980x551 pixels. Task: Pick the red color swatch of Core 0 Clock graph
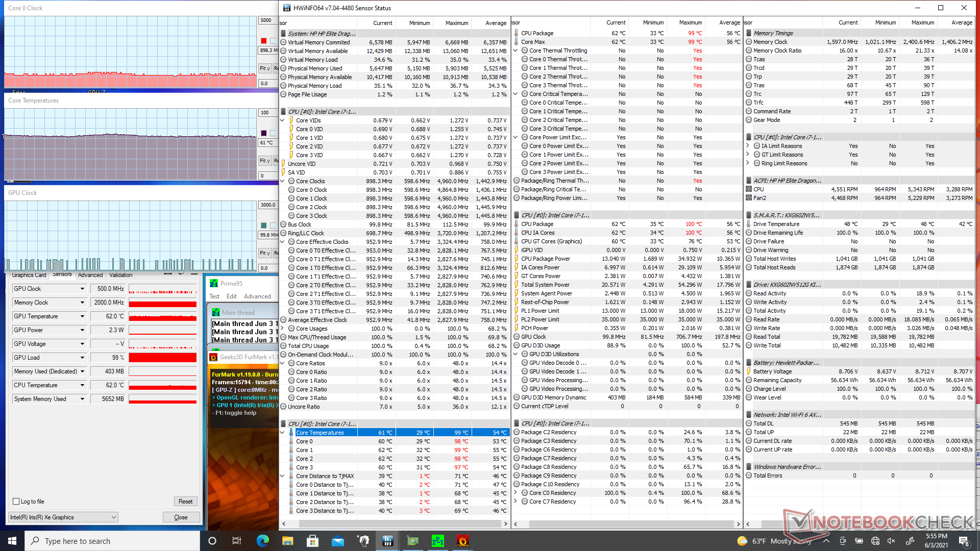(263, 41)
